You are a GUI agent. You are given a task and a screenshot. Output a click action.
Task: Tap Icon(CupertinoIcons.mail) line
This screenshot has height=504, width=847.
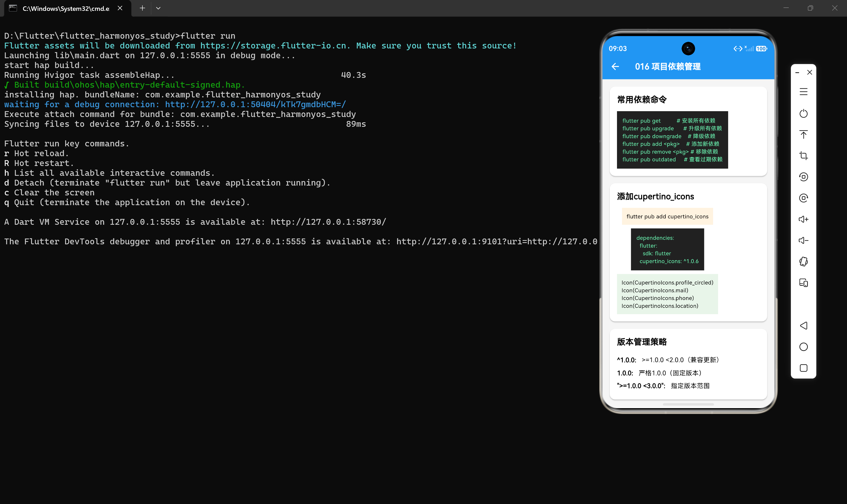click(x=655, y=290)
